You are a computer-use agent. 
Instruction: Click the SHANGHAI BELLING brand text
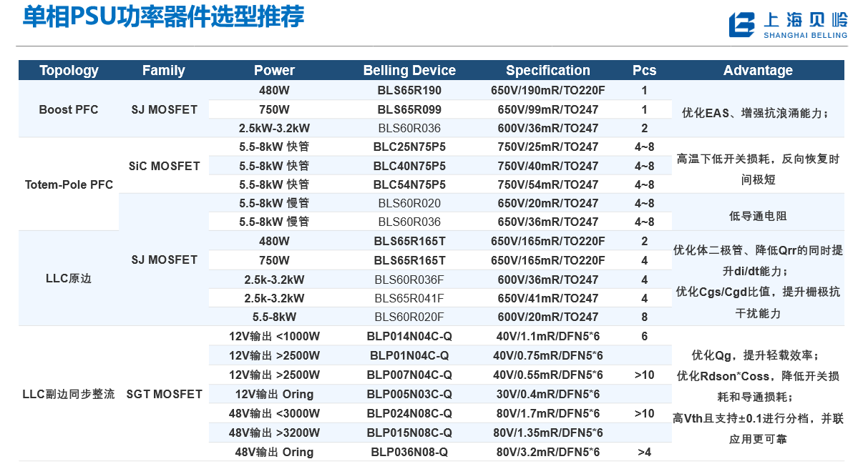pos(806,35)
